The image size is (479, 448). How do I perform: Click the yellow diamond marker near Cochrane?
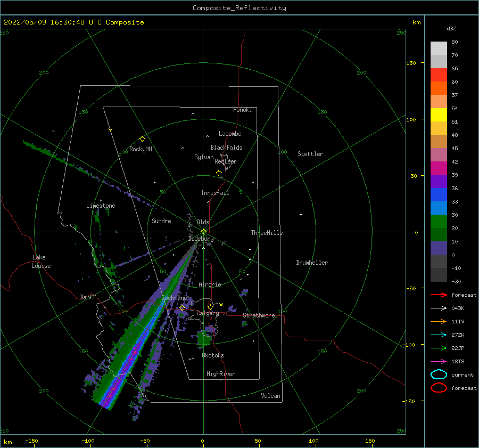click(183, 308)
